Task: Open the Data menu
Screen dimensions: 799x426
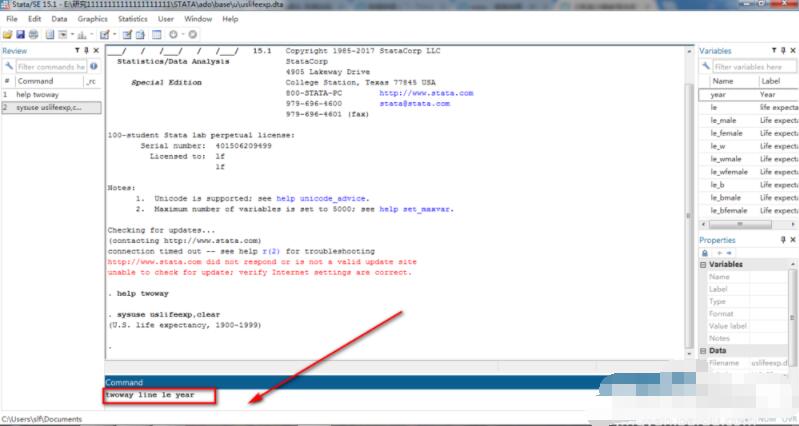Action: [x=59, y=19]
